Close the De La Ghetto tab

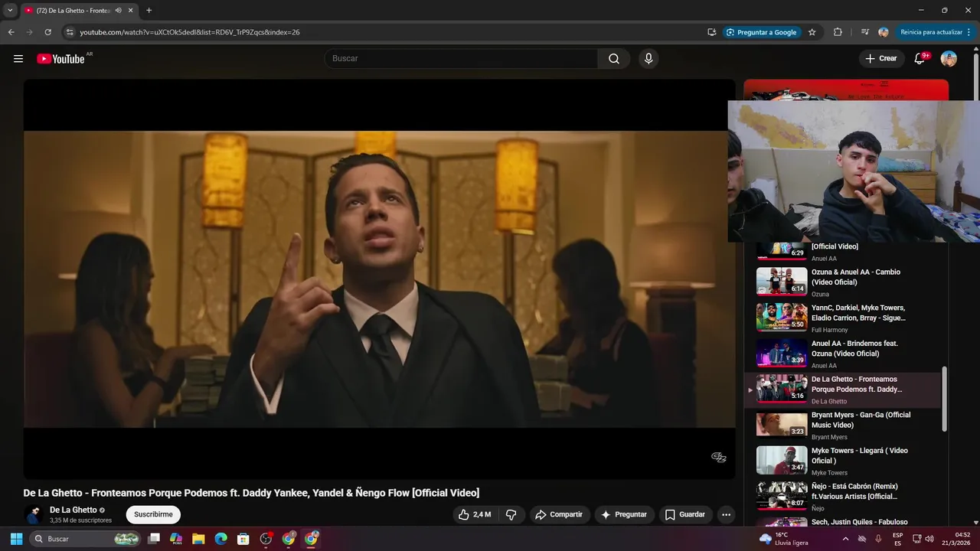pyautogui.click(x=131, y=11)
